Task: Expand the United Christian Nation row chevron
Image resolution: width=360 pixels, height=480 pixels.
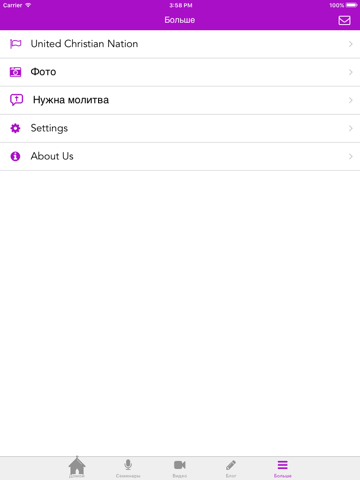Action: (x=350, y=44)
